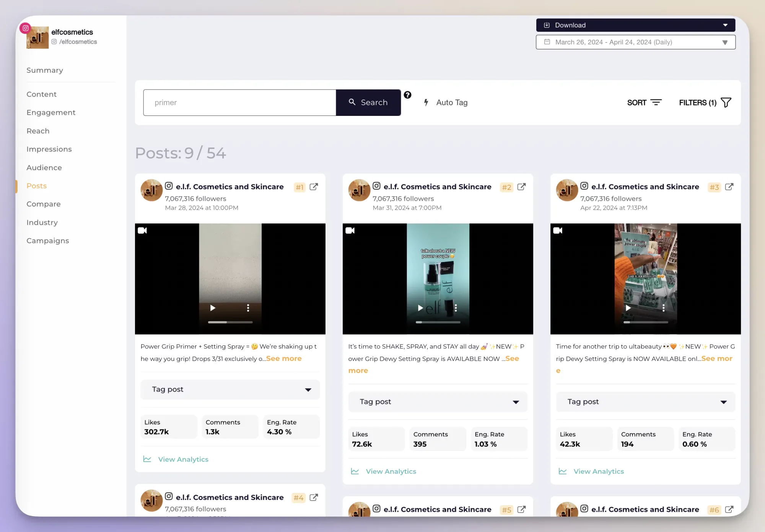
Task: Click post #3 video progress bar
Action: (645, 322)
